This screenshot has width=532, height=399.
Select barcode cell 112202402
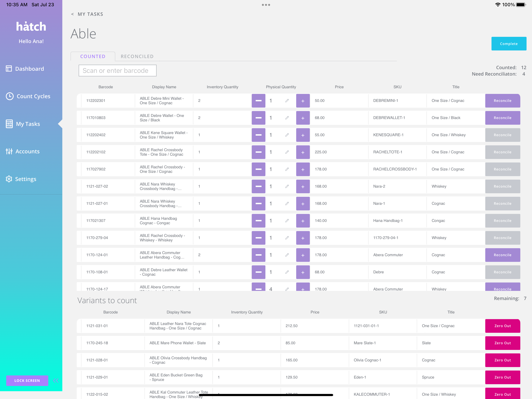click(x=108, y=135)
